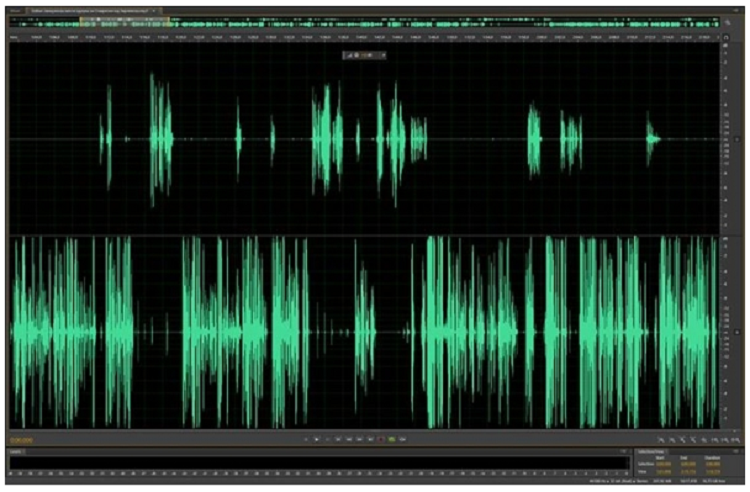Screen dimensions: 750x492
Task: Click the Stop button in the transport
Action: pyautogui.click(x=306, y=439)
